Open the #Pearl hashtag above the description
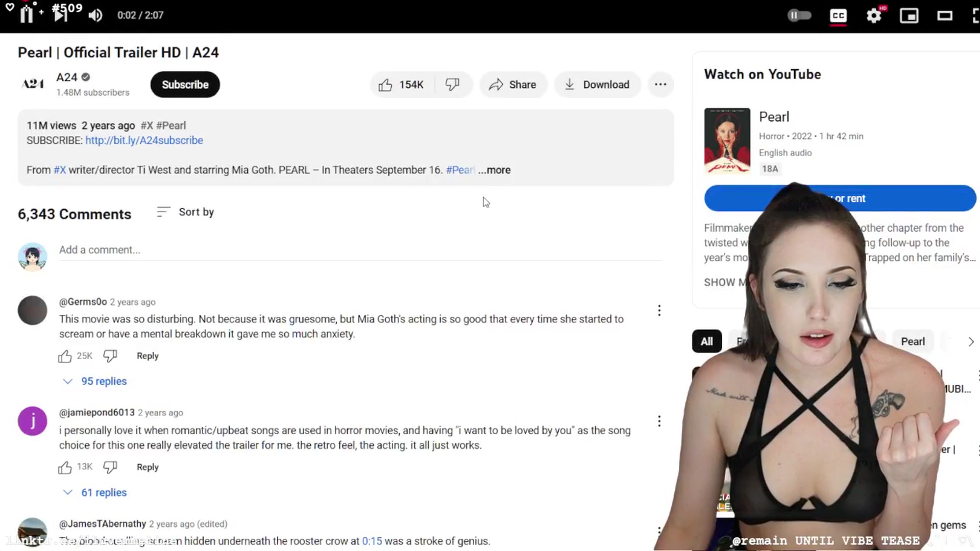The width and height of the screenshot is (980, 551). (x=171, y=126)
